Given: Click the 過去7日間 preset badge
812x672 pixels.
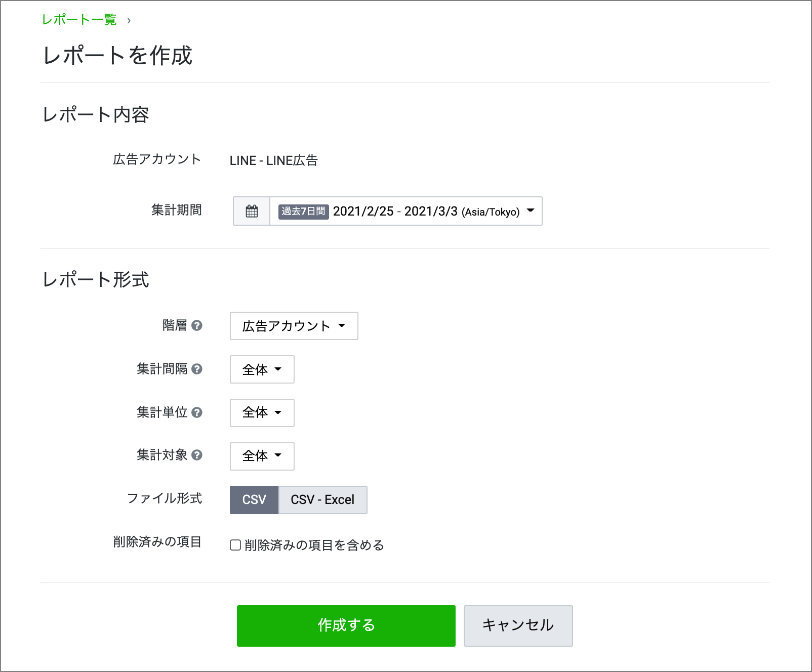Looking at the screenshot, I should coord(303,211).
